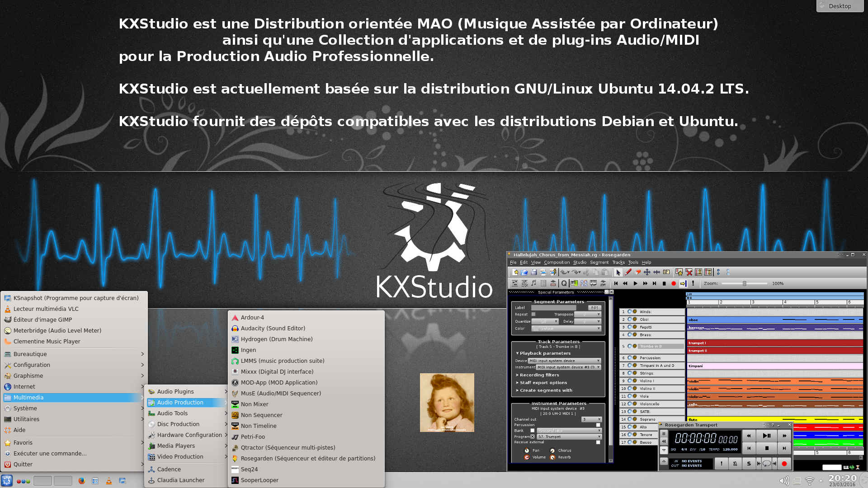This screenshot has width=868, height=488.
Task: Click the Edit button next to Label
Action: point(594,307)
